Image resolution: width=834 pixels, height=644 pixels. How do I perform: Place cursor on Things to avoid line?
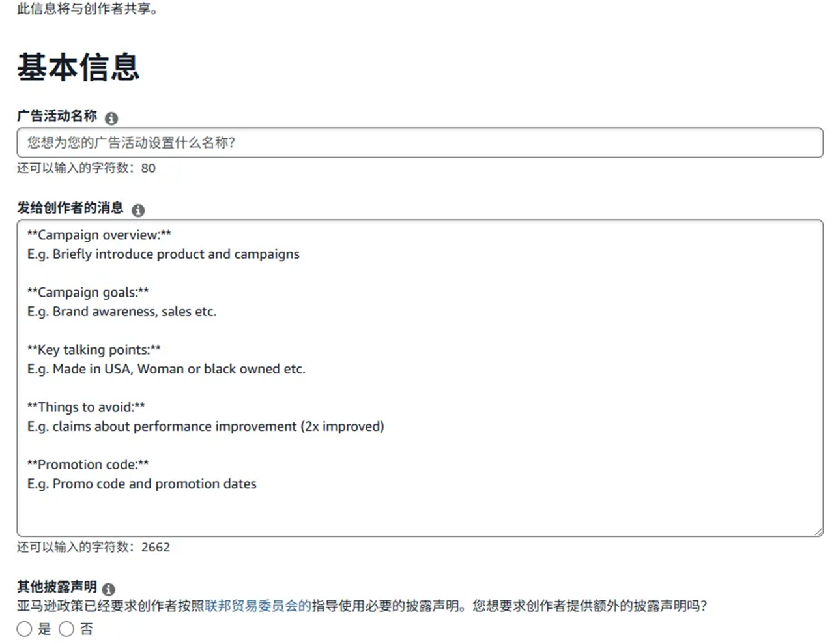86,407
